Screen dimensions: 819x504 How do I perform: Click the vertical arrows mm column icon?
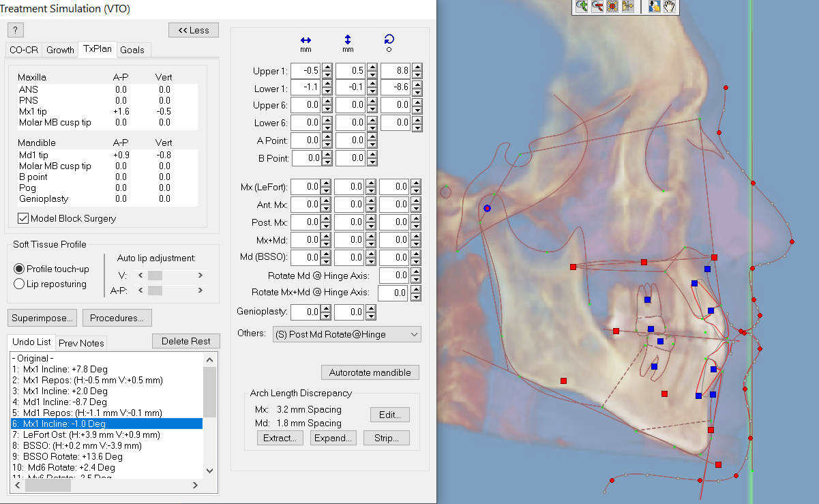[x=348, y=40]
